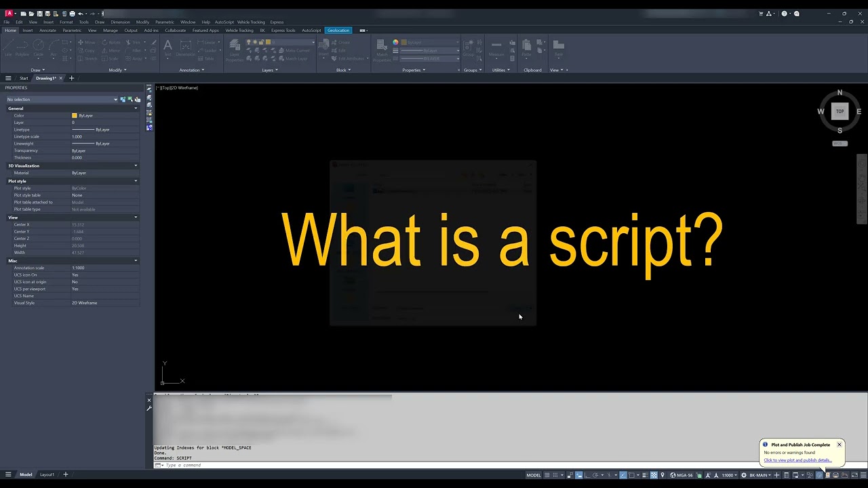The height and width of the screenshot is (488, 868).
Task: Select the Dimension tool
Action: coord(185,48)
